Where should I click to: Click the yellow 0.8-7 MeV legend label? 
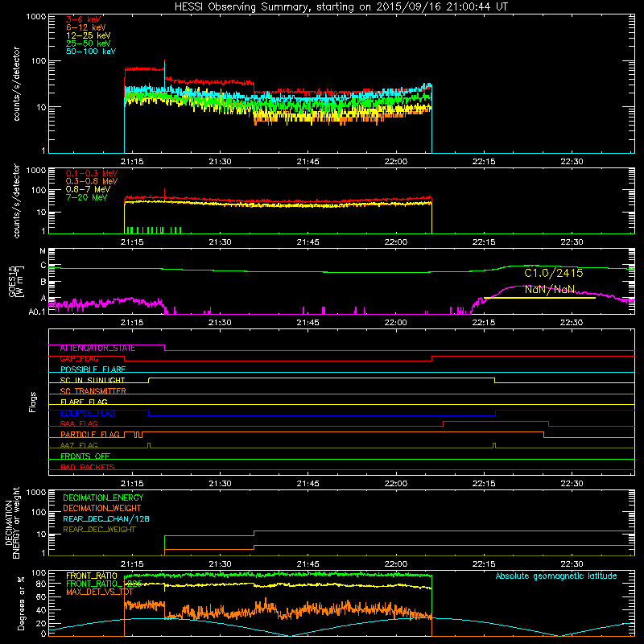pyautogui.click(x=89, y=189)
